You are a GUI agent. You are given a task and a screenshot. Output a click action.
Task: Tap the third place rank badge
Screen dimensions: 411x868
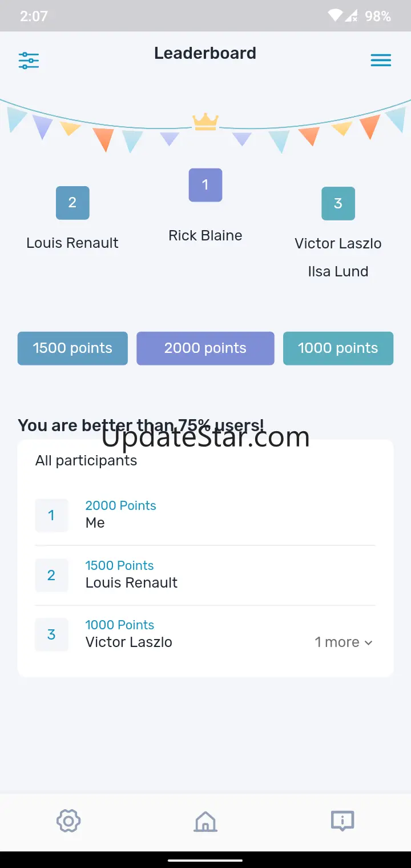tap(338, 203)
